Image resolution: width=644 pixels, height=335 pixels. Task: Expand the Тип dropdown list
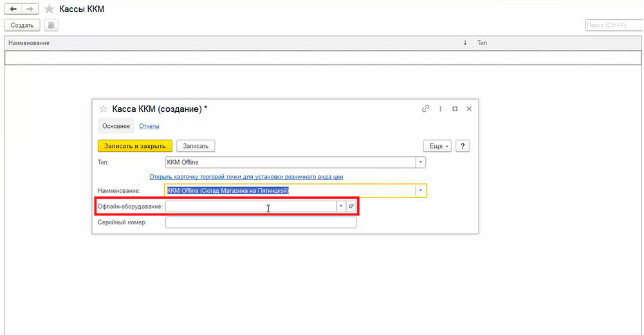click(x=420, y=163)
